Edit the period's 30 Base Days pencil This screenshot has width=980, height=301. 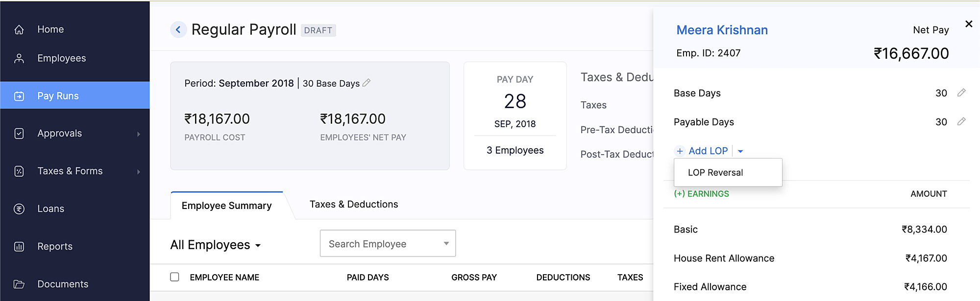click(x=367, y=83)
